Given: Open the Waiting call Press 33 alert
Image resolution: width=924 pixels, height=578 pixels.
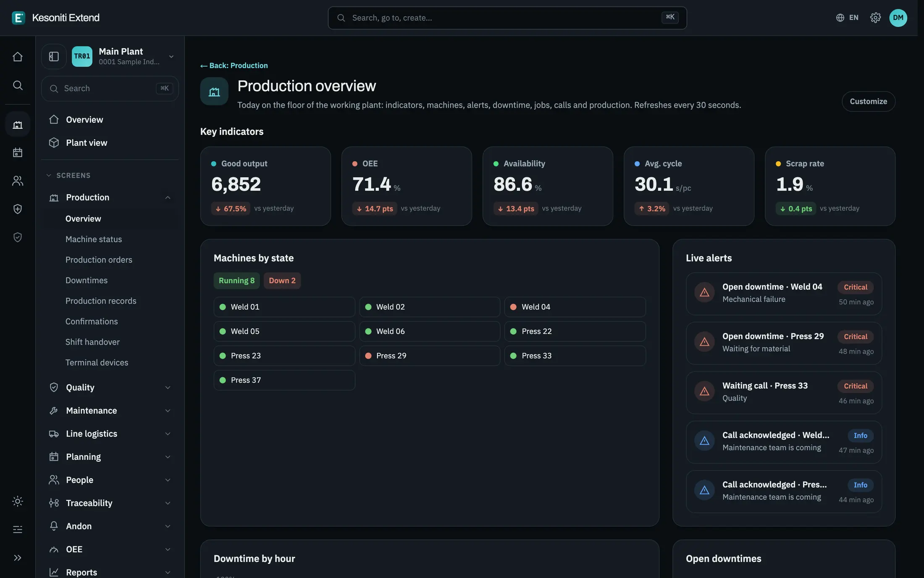Looking at the screenshot, I should point(784,392).
